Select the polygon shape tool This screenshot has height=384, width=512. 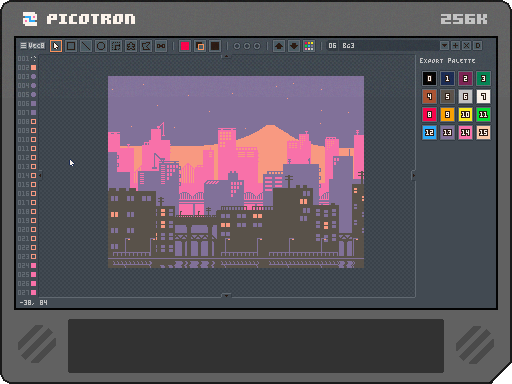point(146,46)
